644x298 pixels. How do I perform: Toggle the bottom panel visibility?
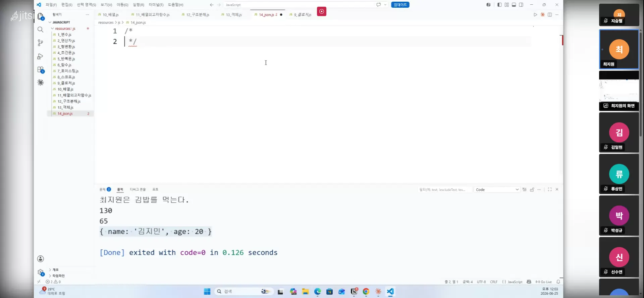pos(514,5)
